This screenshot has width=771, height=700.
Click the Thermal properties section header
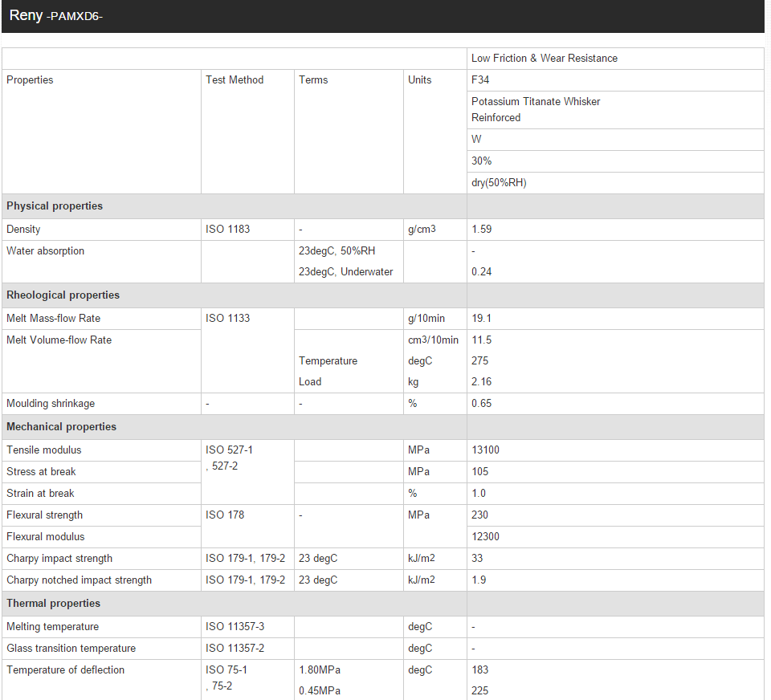[53, 603]
